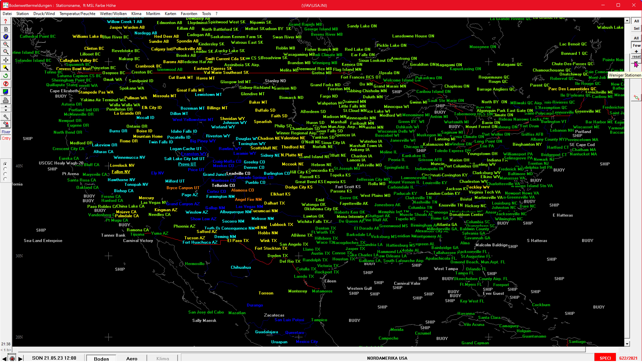Click the wrench with floppy disk icon
The height and width of the screenshot is (364, 642).
click(6, 125)
